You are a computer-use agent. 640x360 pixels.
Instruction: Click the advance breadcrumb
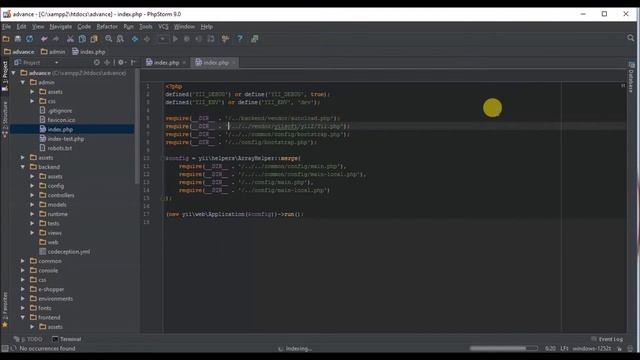pos(19,52)
